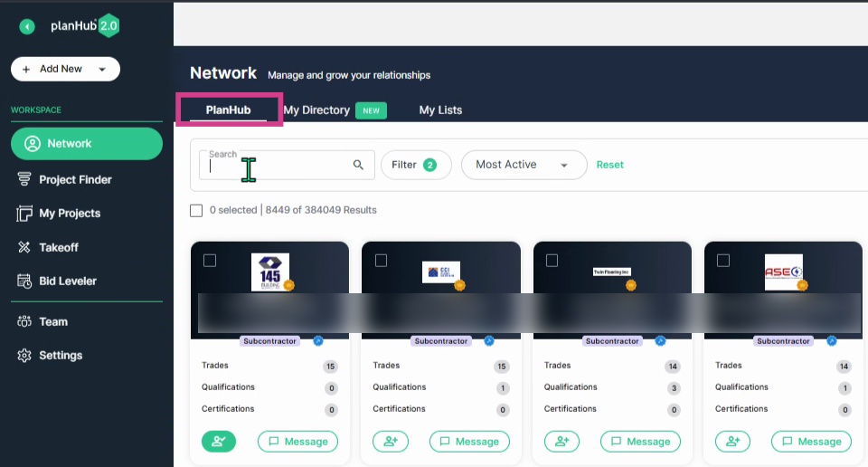Expand the Most Active sort dropdown
Viewport: 868px width, 467px height.
click(524, 165)
